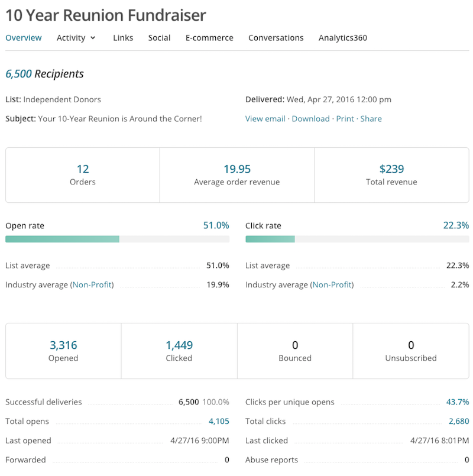473x476 pixels.
Task: Click Non-Profit link under Click rate
Action: [333, 285]
